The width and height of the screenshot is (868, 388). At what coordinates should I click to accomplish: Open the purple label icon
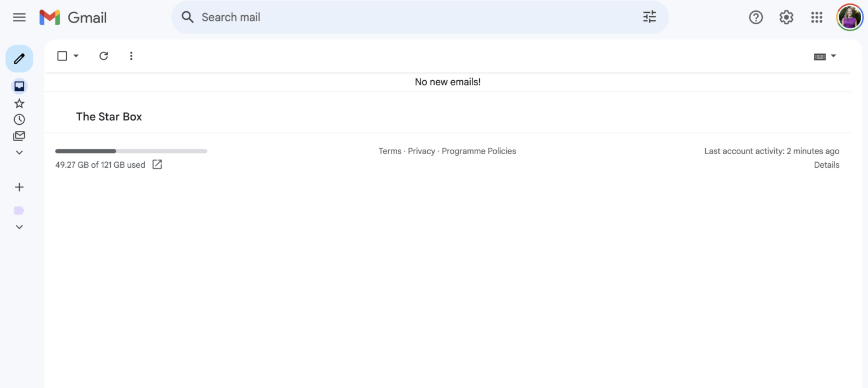(x=19, y=211)
